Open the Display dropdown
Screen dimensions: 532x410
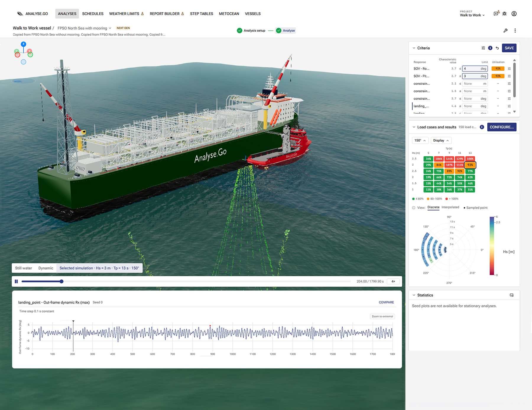pyautogui.click(x=441, y=141)
